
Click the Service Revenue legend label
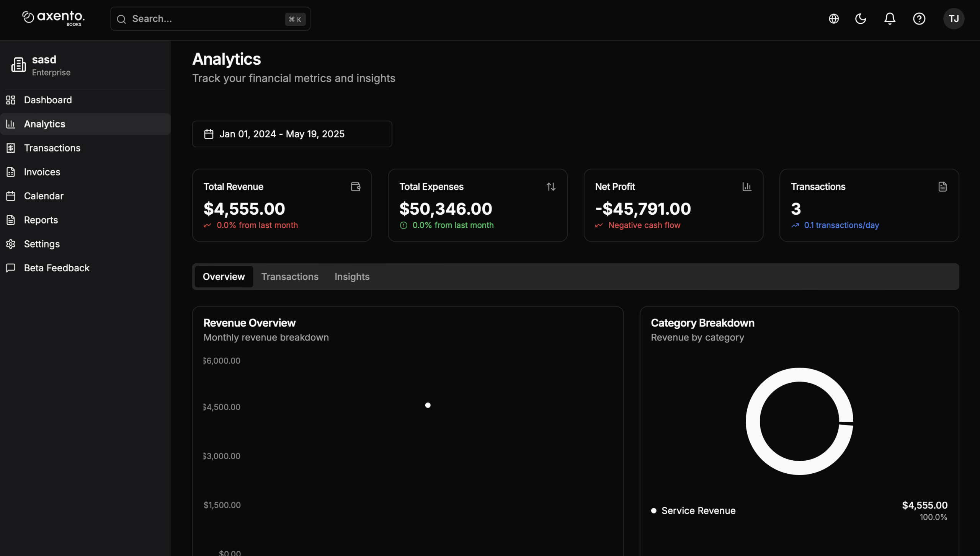698,511
